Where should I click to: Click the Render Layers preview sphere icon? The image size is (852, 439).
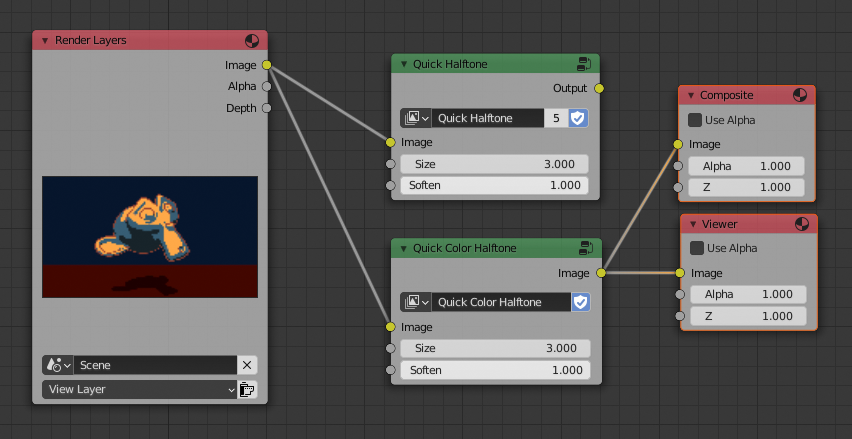[252, 41]
